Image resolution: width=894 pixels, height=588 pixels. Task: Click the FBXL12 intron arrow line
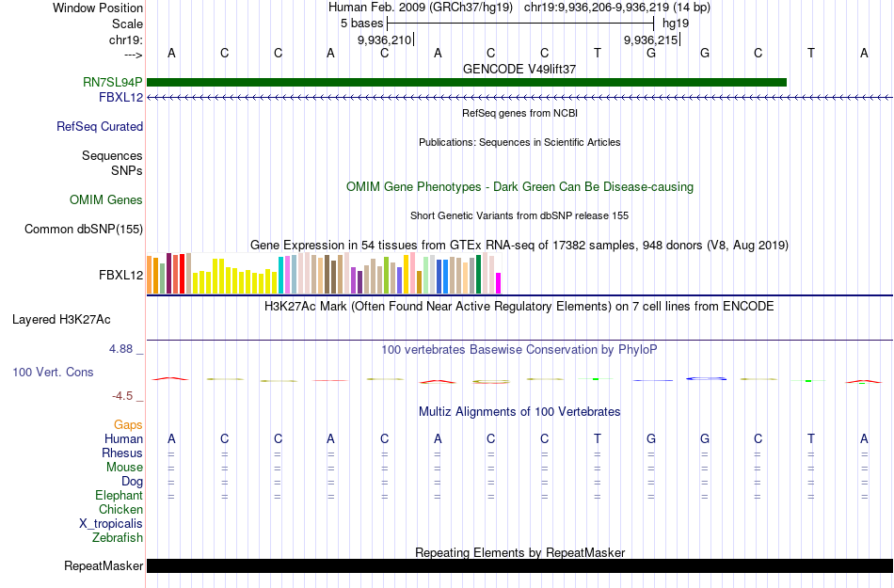coord(519,98)
